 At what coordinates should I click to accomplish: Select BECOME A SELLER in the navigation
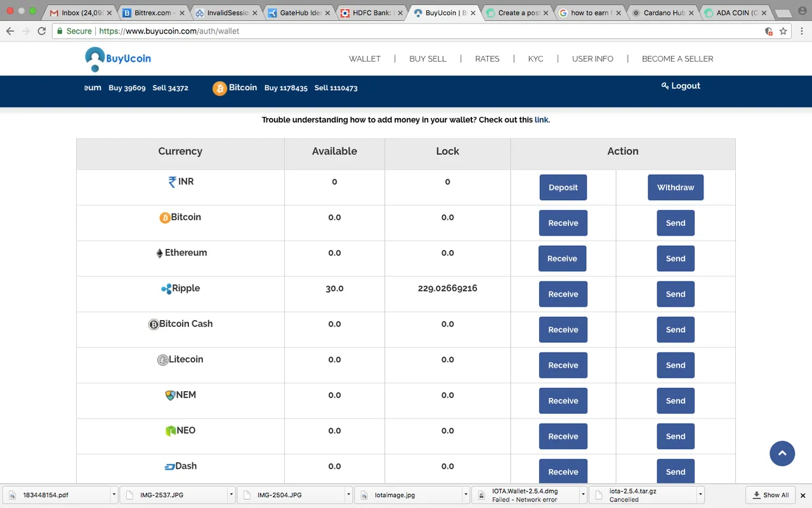678,58
